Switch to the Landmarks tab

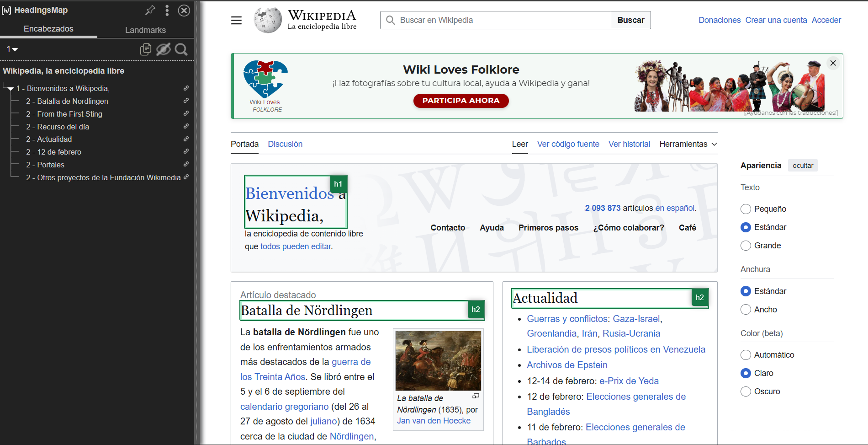[145, 30]
